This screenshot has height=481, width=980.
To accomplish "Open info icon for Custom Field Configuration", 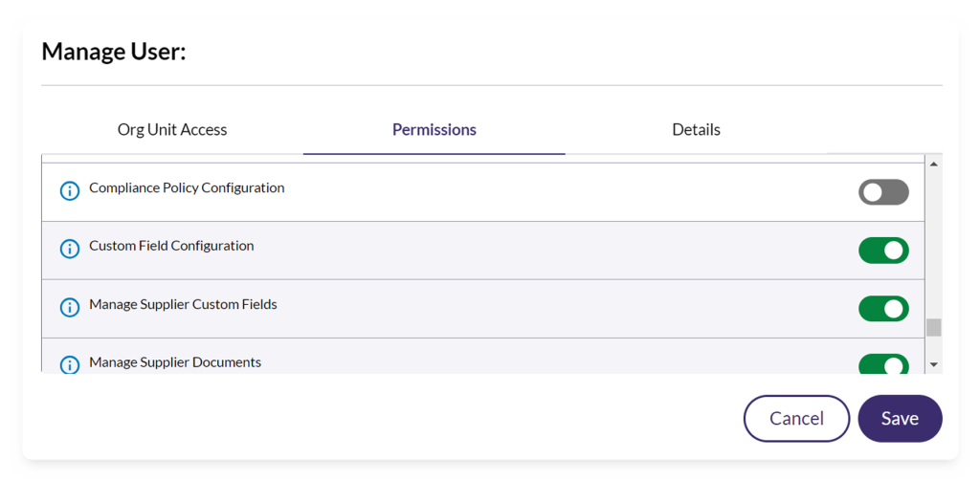I will (x=69, y=249).
